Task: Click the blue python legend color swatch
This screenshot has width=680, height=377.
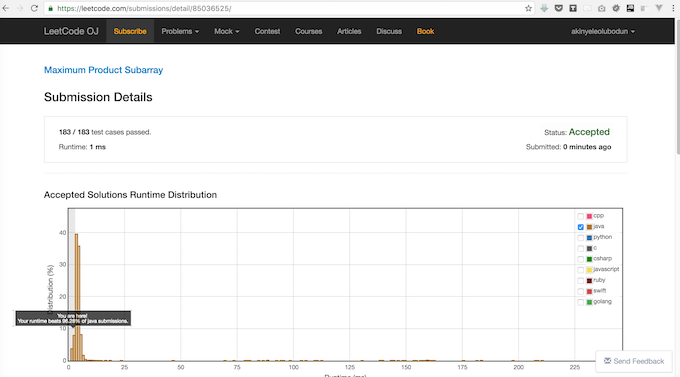Action: coord(589,238)
